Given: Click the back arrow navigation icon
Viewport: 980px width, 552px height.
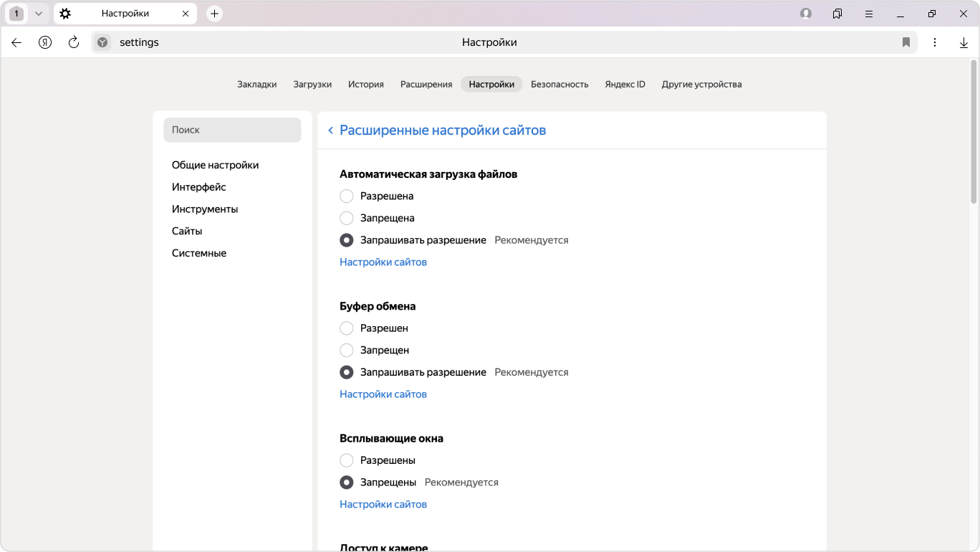Looking at the screenshot, I should coord(16,43).
